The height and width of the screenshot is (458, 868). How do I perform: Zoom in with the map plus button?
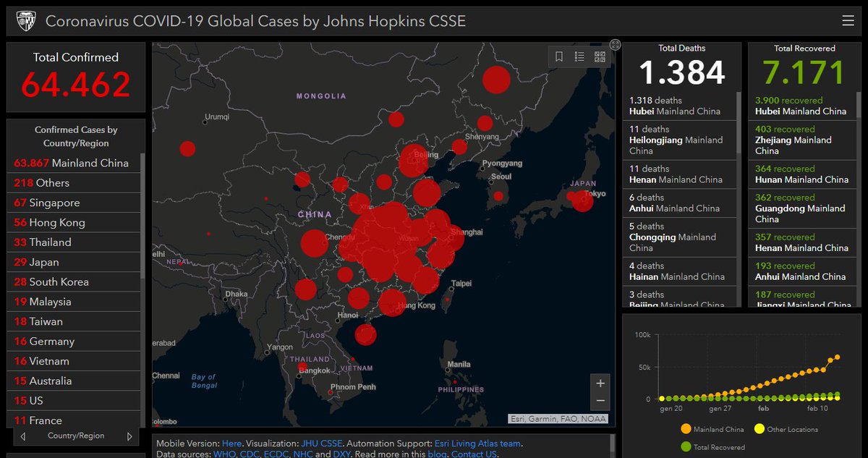pos(600,383)
